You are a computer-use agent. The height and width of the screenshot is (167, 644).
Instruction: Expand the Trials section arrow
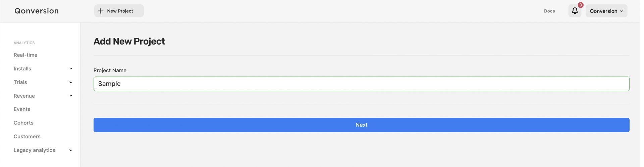(71, 82)
